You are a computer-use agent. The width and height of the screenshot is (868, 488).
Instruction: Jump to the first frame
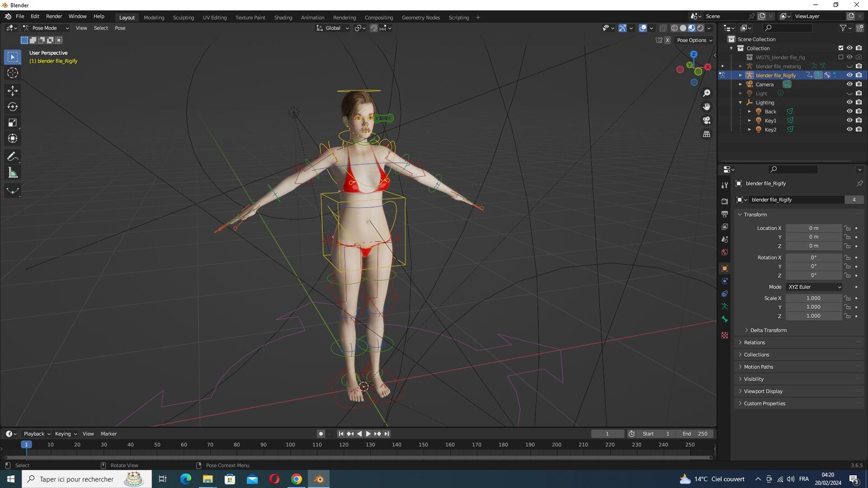[x=341, y=434]
